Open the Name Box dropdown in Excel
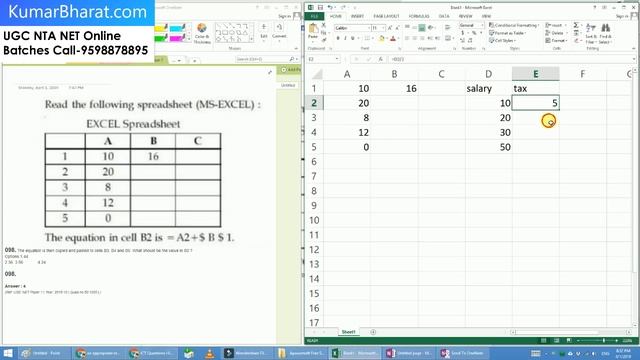This screenshot has width=640, height=360. (337, 59)
